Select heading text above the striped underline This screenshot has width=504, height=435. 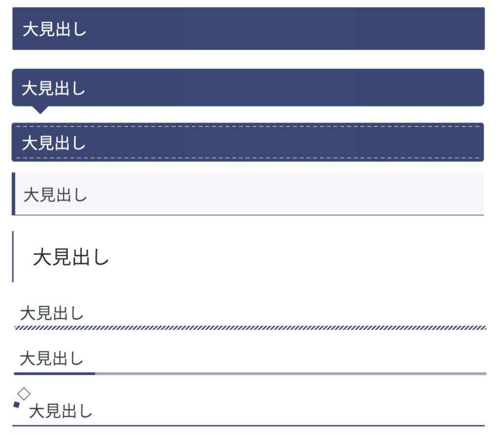(52, 313)
